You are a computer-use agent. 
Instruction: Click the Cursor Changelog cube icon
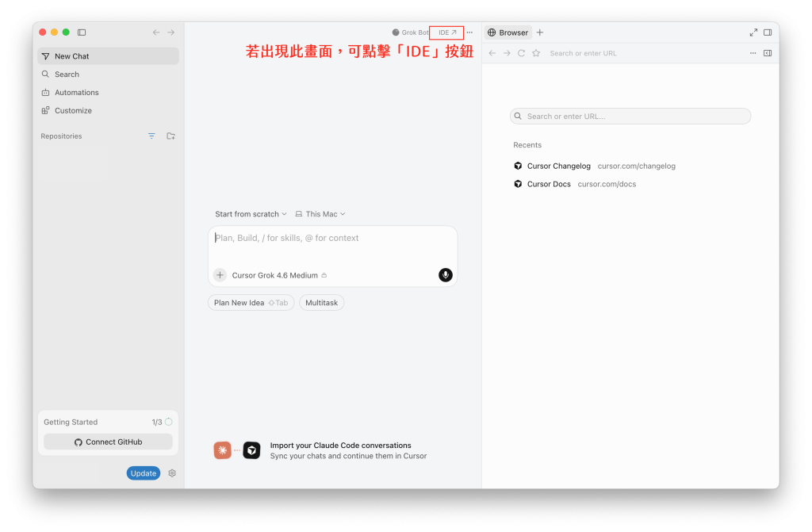tap(518, 166)
